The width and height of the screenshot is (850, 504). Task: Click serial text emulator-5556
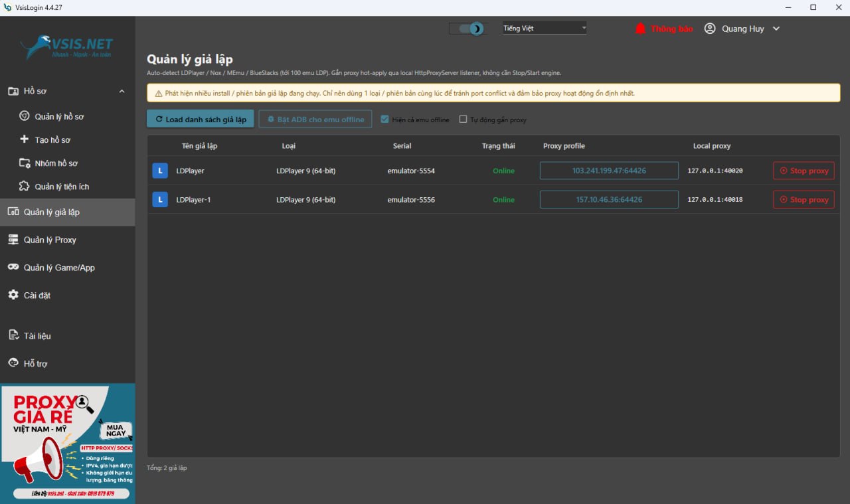coord(411,200)
